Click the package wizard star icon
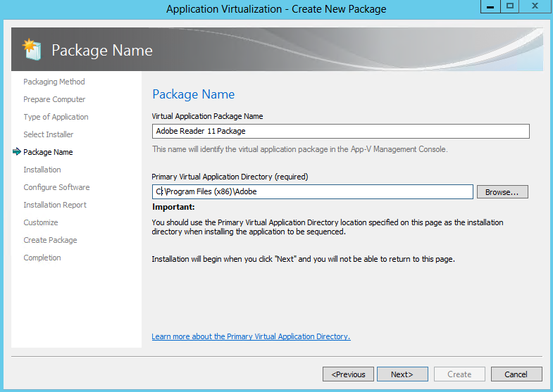The width and height of the screenshot is (553, 392). [32, 50]
